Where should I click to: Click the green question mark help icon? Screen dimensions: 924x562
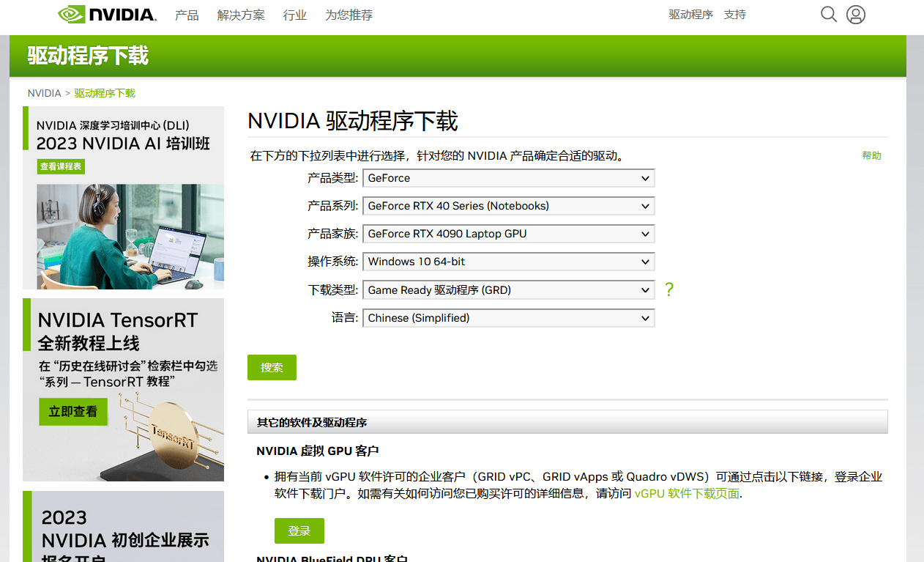pos(668,289)
